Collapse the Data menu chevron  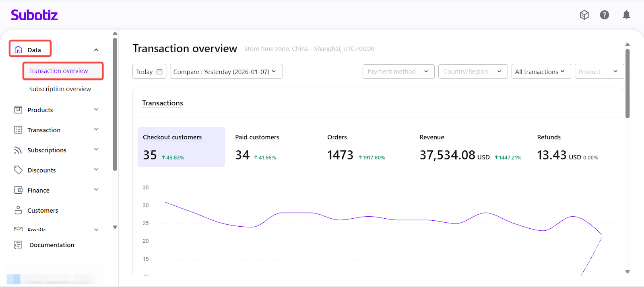[x=96, y=50]
